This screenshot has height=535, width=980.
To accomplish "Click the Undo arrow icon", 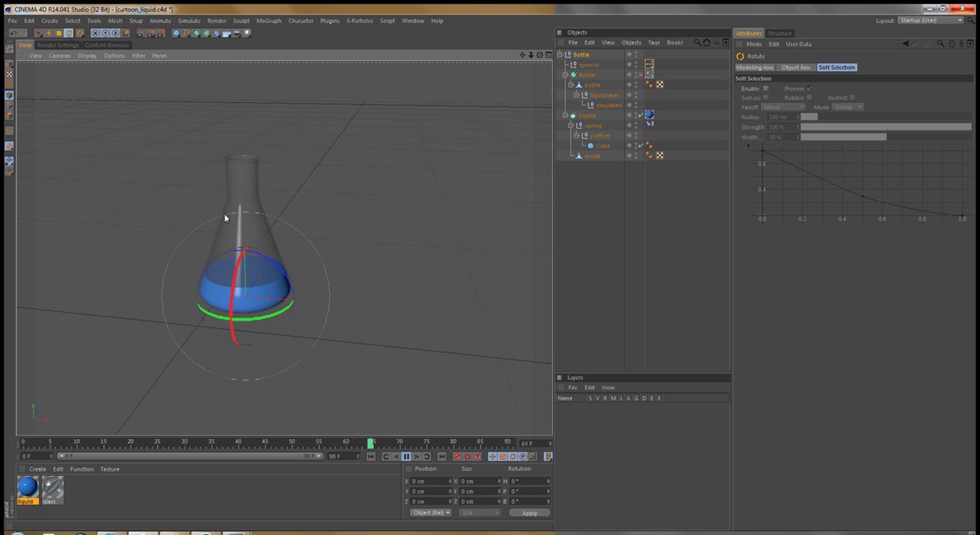I will click(13, 33).
